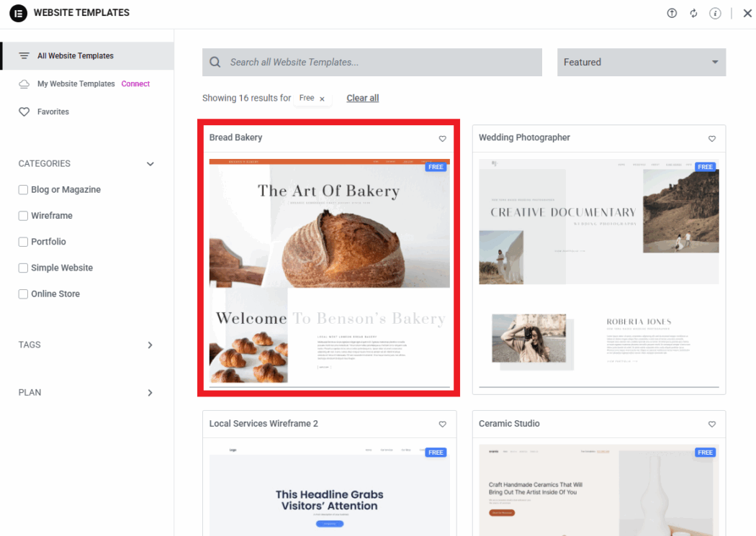Expand the Plan filter section
This screenshot has height=536, width=756.
point(150,393)
